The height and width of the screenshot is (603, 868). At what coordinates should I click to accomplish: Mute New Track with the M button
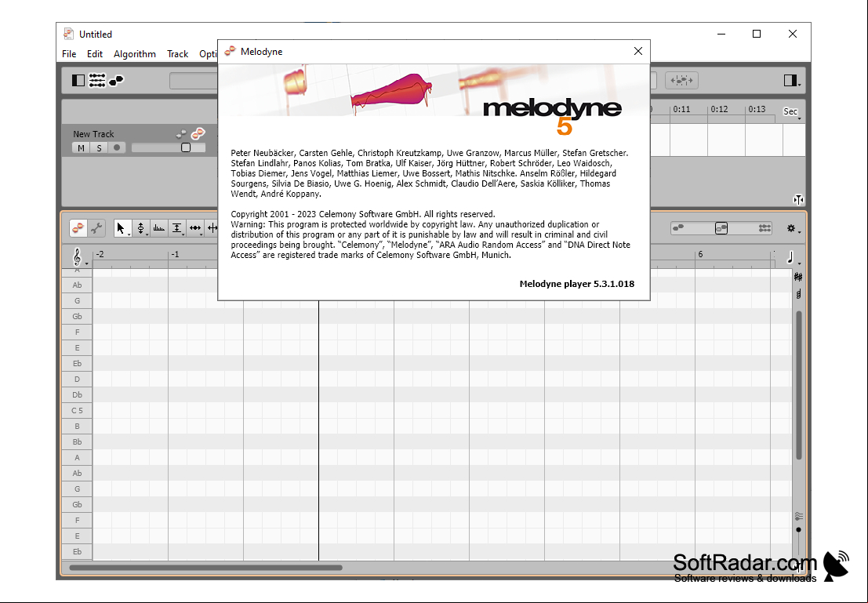pyautogui.click(x=81, y=148)
